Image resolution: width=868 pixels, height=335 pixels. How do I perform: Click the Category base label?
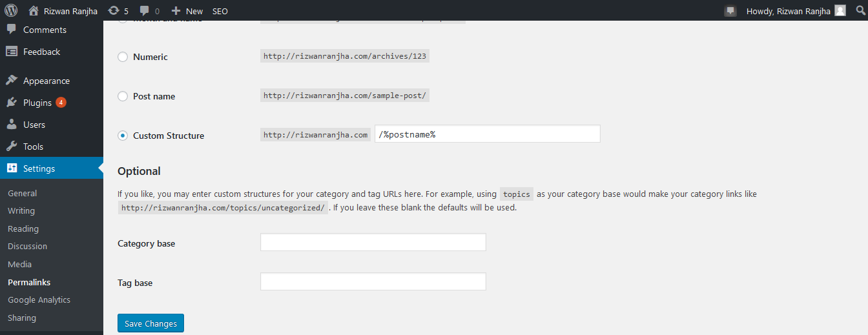(146, 243)
